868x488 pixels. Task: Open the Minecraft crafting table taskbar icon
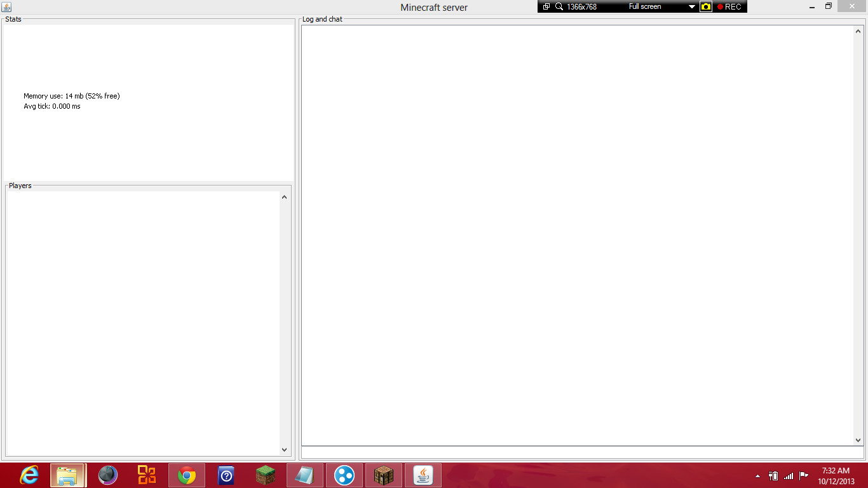pyautogui.click(x=384, y=475)
